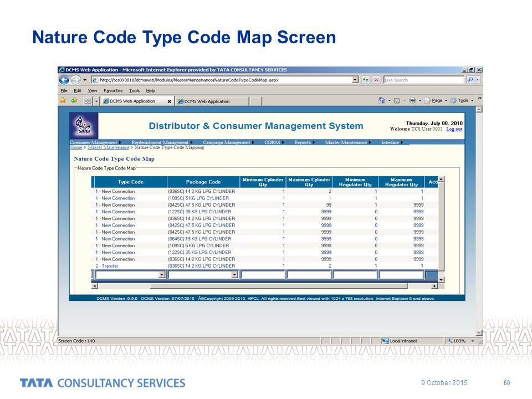Click the Feeds icon in command bar
Image resolution: width=532 pixels, height=399 pixels.
point(397,100)
